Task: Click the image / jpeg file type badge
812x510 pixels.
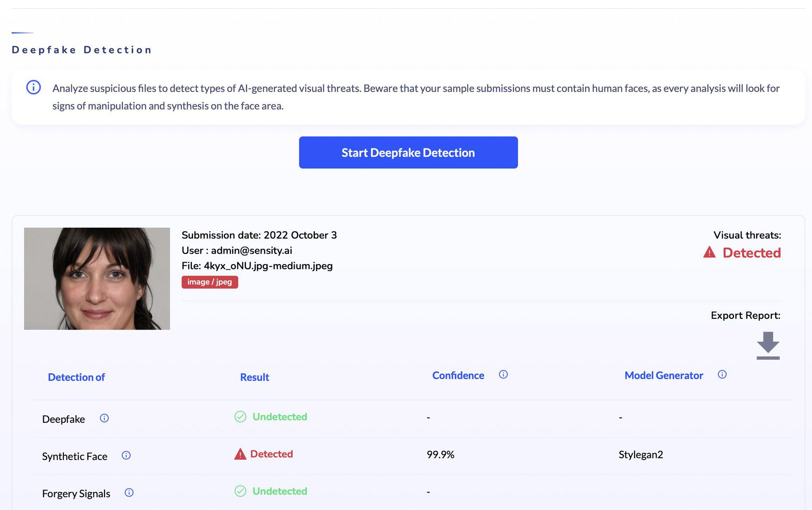Action: click(x=210, y=282)
